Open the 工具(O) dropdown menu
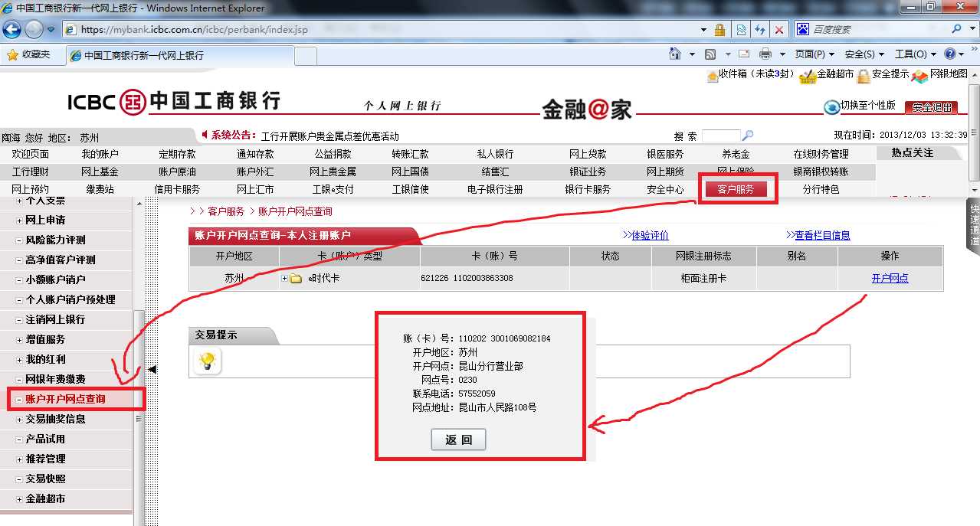This screenshot has width=980, height=526. tap(915, 54)
